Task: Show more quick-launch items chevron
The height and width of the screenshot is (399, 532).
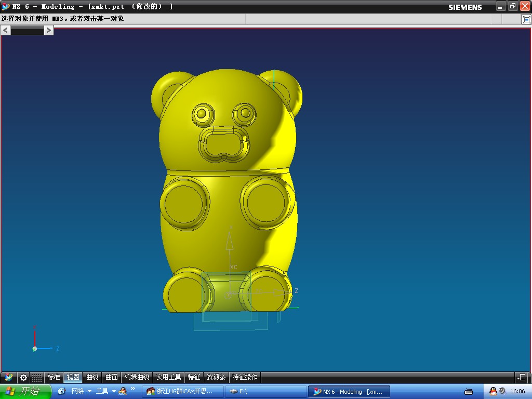Action: [132, 389]
